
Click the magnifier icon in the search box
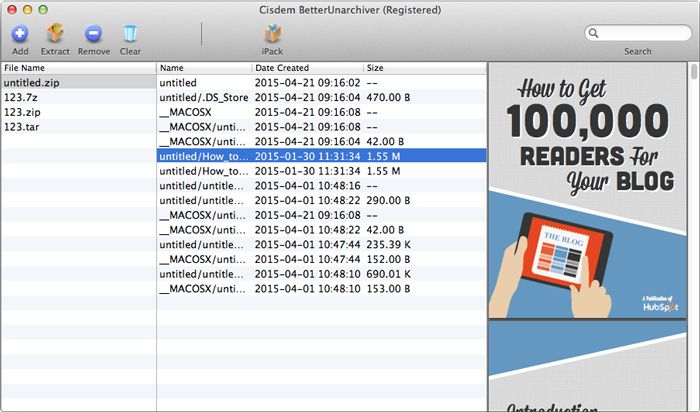(593, 33)
